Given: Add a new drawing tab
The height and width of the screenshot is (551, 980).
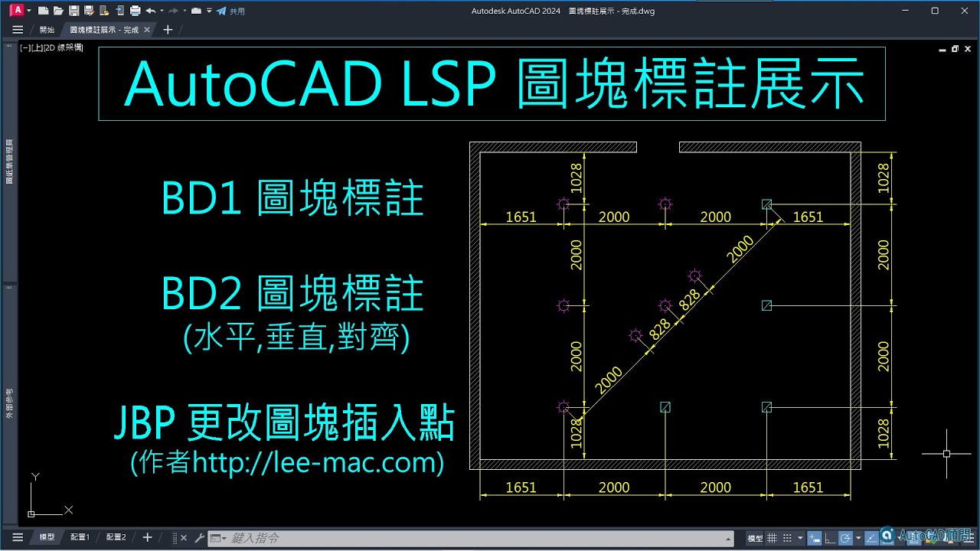Looking at the screenshot, I should coord(168,30).
